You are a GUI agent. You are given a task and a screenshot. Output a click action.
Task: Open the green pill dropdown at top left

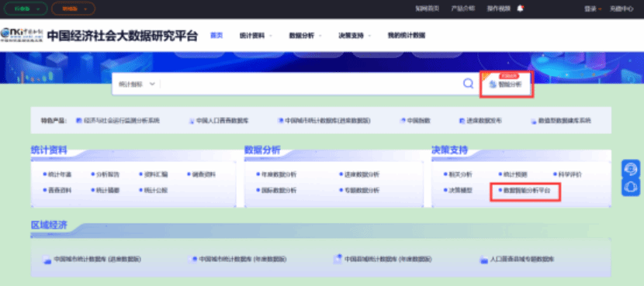tap(26, 9)
